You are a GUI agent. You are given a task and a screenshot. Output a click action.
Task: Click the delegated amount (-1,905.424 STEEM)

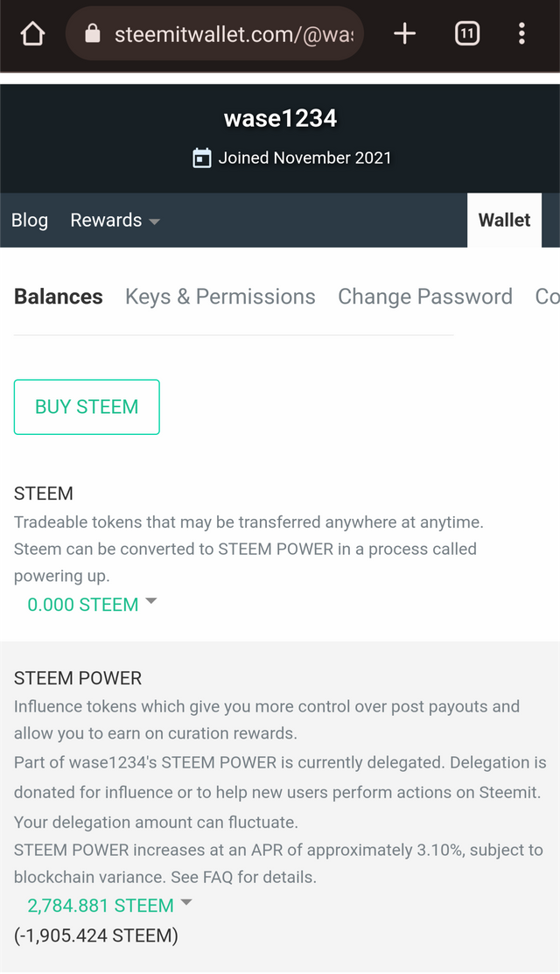coord(96,935)
